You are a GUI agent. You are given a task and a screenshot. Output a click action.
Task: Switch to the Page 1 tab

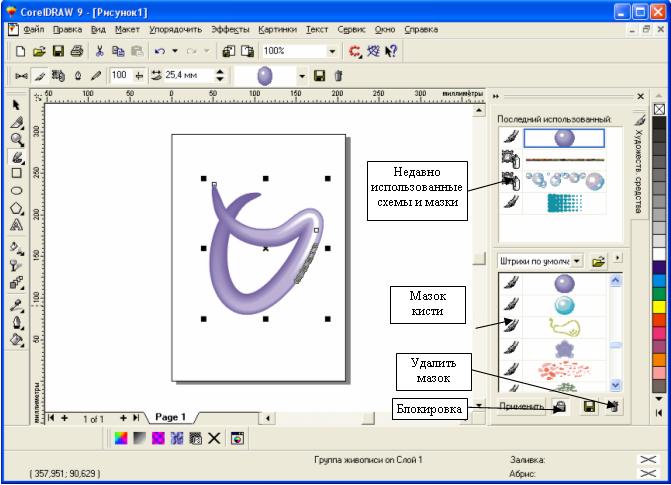(x=170, y=417)
